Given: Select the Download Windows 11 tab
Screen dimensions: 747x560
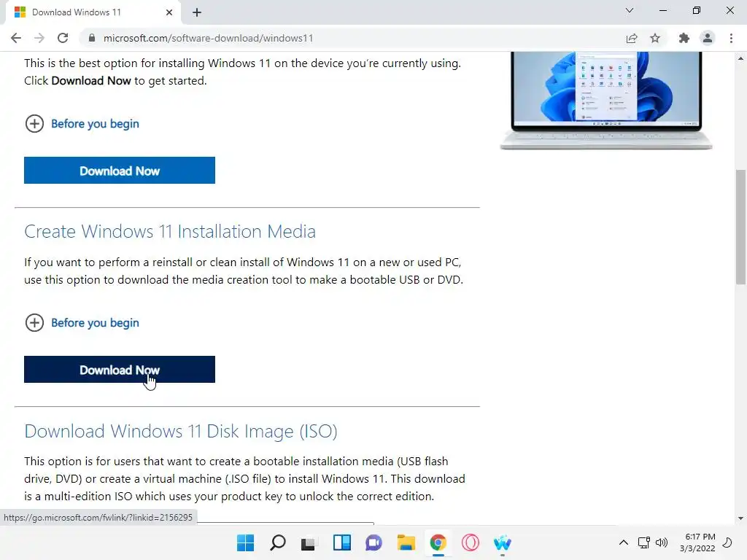Looking at the screenshot, I should pos(93,12).
